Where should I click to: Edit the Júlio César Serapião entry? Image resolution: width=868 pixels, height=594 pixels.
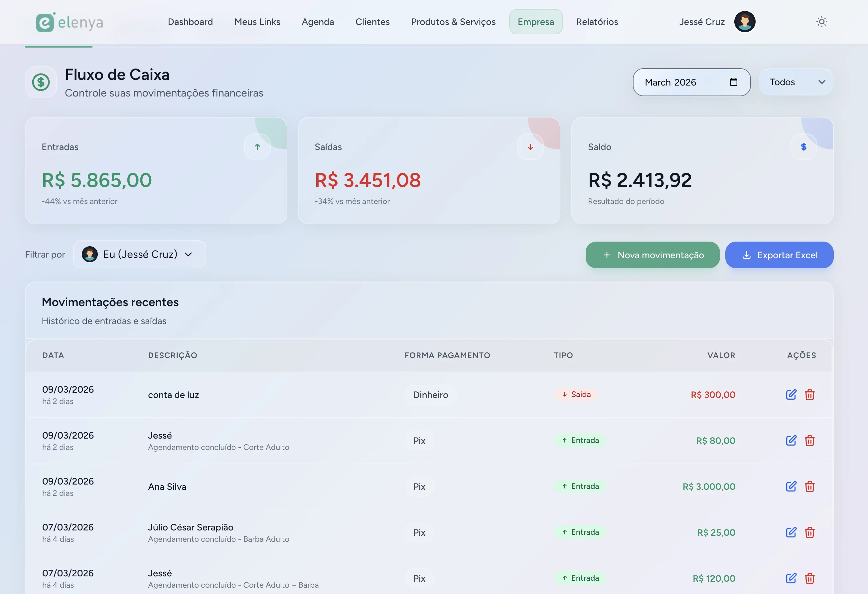coord(791,533)
